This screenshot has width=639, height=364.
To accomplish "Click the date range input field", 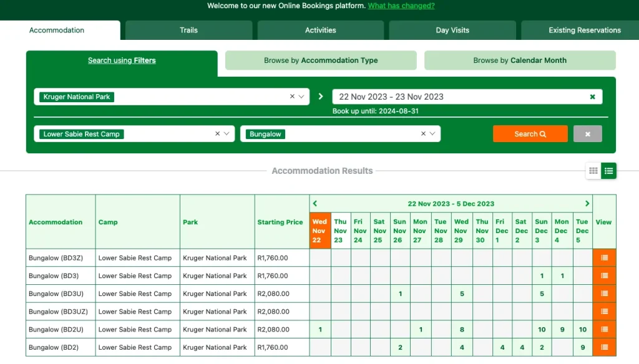I will click(467, 97).
